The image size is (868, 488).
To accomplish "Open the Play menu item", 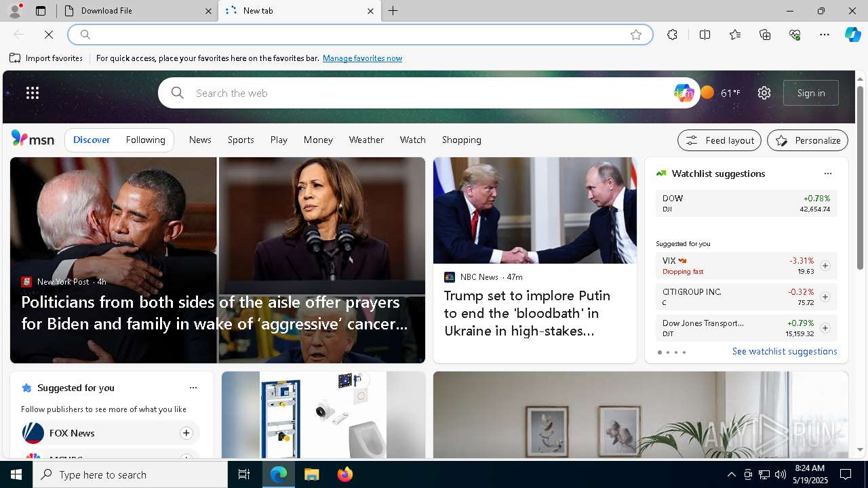I will 279,140.
